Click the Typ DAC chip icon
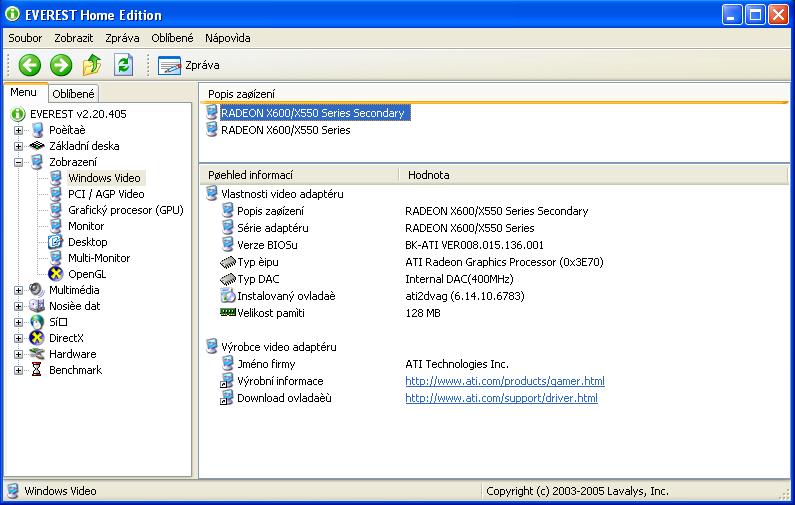Viewport: 795px width, 505px height. [x=228, y=279]
